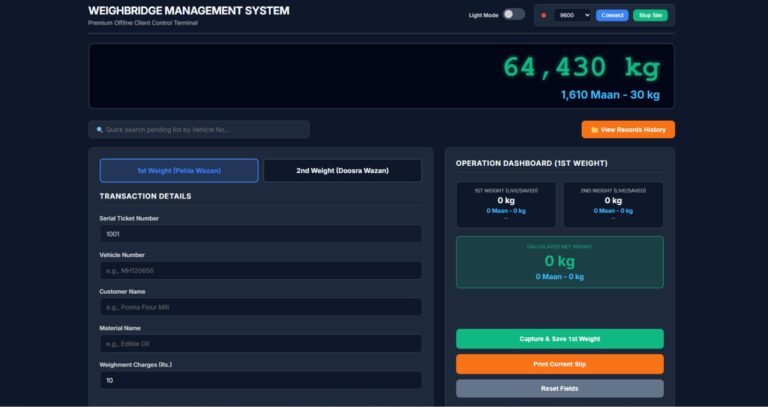Screen dimensions: 768x407
Task: Click the 1st Weight (Live/Saved) card
Action: coord(506,205)
